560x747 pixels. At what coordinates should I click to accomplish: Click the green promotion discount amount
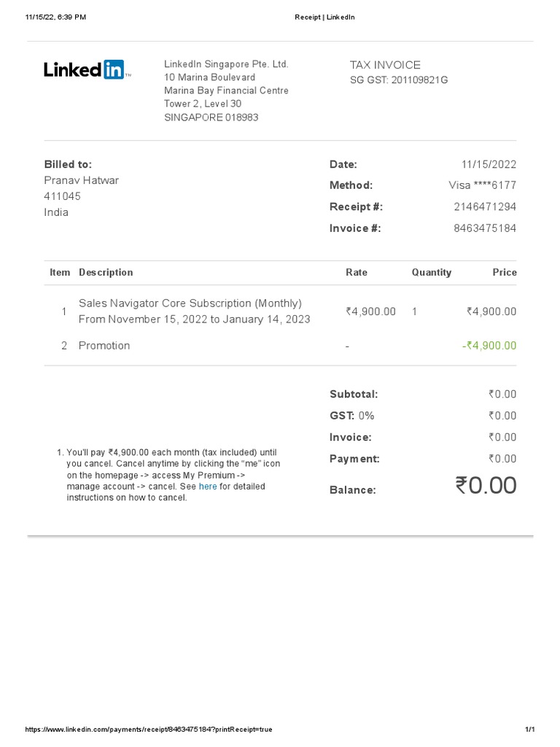(489, 346)
